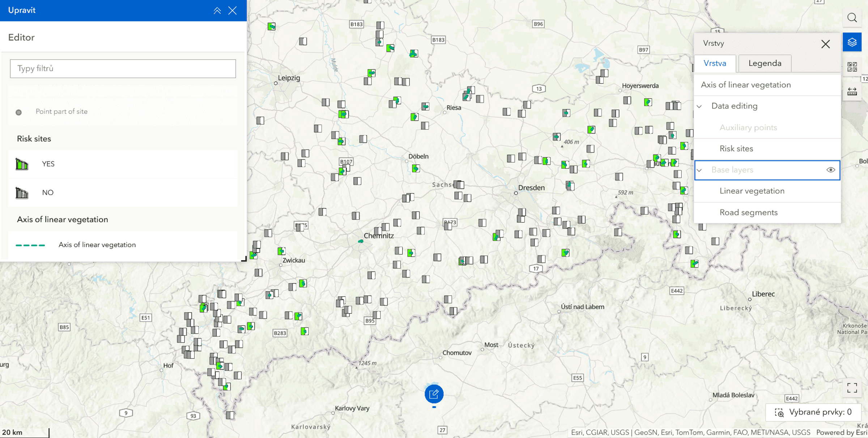The width and height of the screenshot is (868, 438).
Task: Enter fullscreen map view
Action: click(852, 388)
